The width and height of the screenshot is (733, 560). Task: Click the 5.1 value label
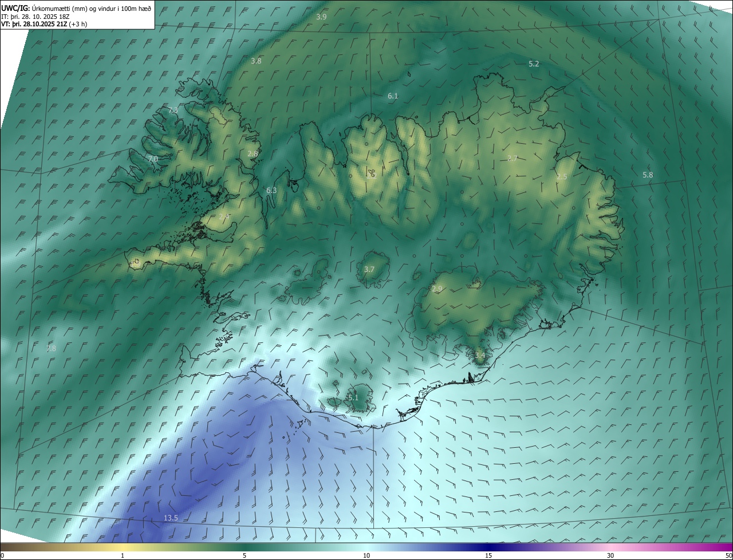click(353, 397)
